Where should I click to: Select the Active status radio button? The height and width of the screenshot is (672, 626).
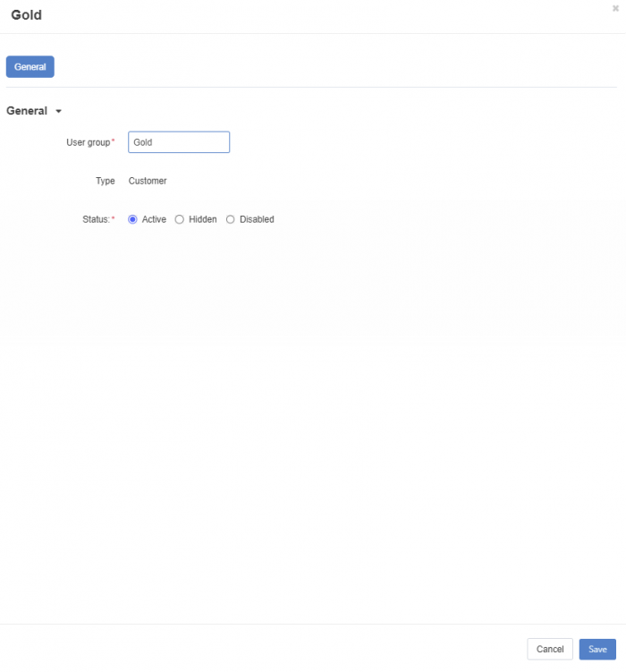point(132,219)
